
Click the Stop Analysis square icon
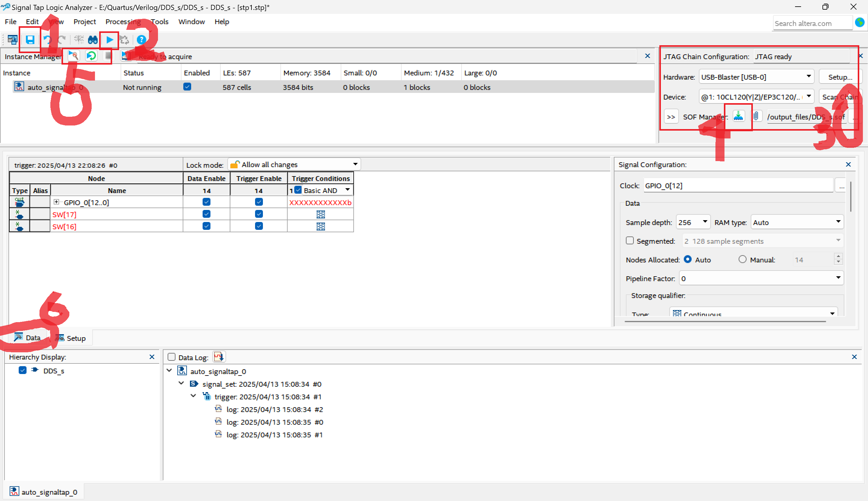coord(108,56)
